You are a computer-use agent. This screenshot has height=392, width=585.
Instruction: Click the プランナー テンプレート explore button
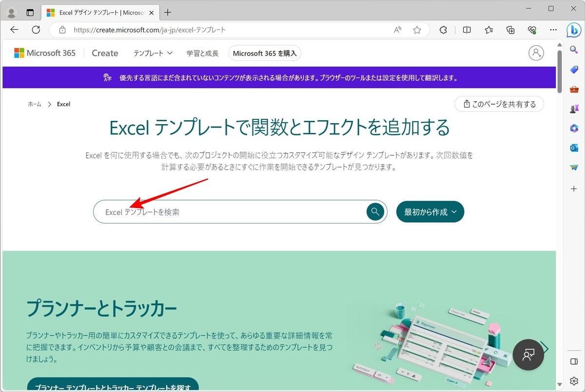[x=113, y=385]
